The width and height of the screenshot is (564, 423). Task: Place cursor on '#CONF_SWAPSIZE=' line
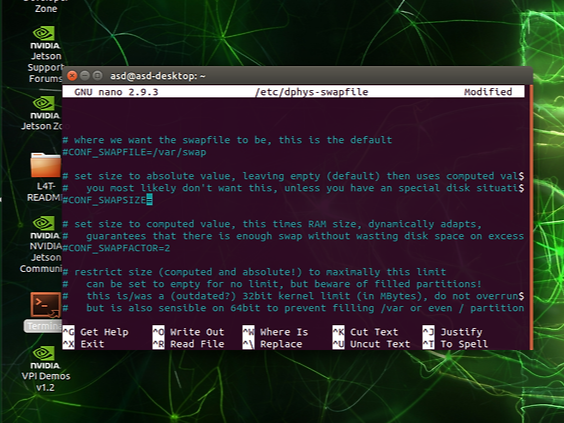pos(108,200)
